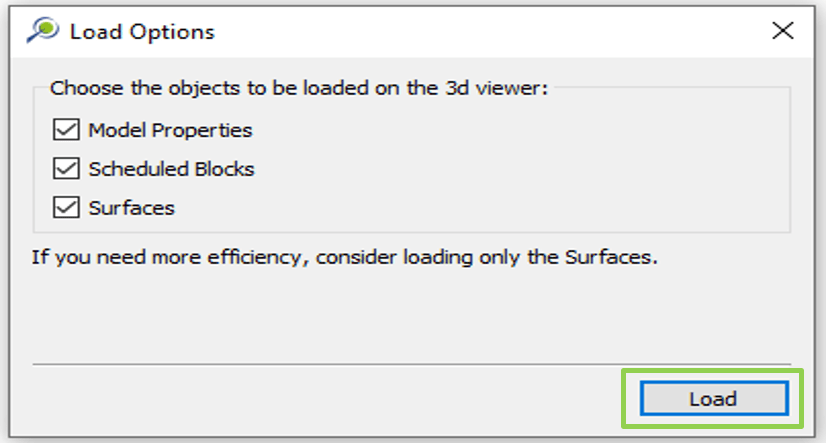Select the Scheduled Blocks label text
This screenshot has width=826, height=443.
pyautogui.click(x=171, y=169)
